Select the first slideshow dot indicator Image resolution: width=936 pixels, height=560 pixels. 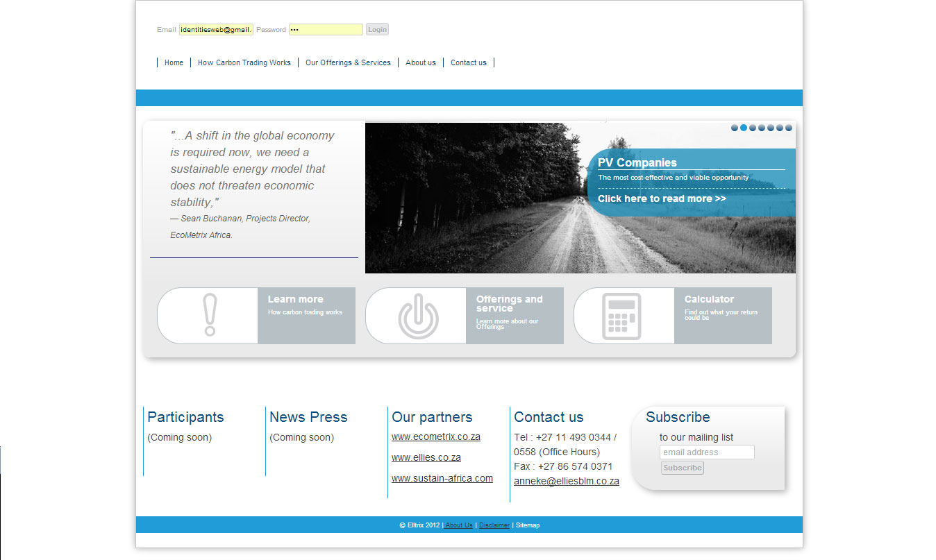pyautogui.click(x=735, y=128)
